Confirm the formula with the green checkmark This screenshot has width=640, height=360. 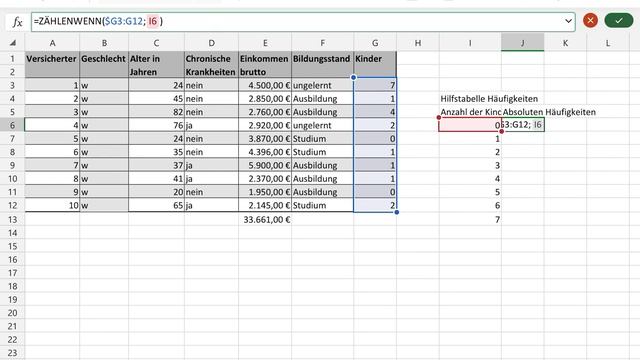coord(618,20)
